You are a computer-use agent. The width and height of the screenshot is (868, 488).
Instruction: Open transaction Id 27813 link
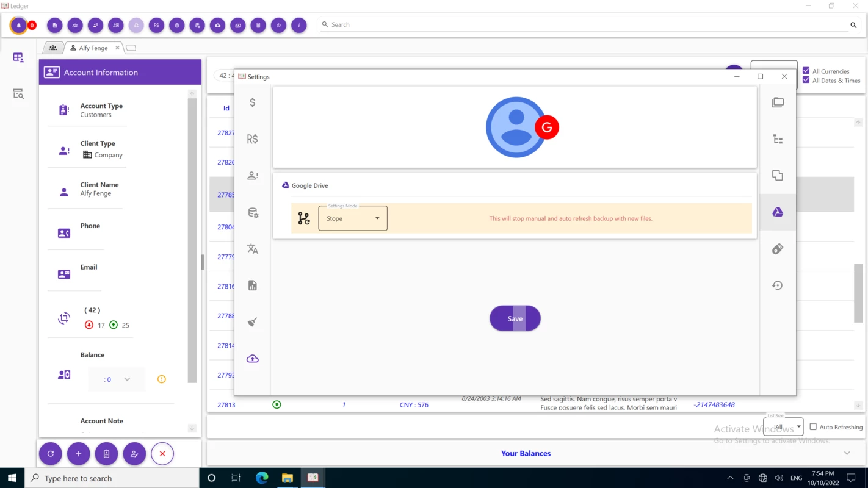(x=226, y=405)
